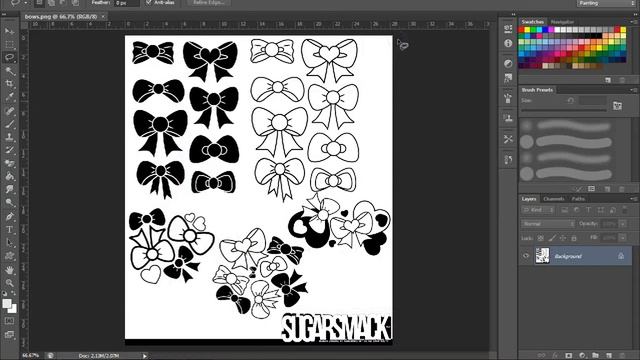Toggle layer filtering on/off switch

(x=624, y=210)
